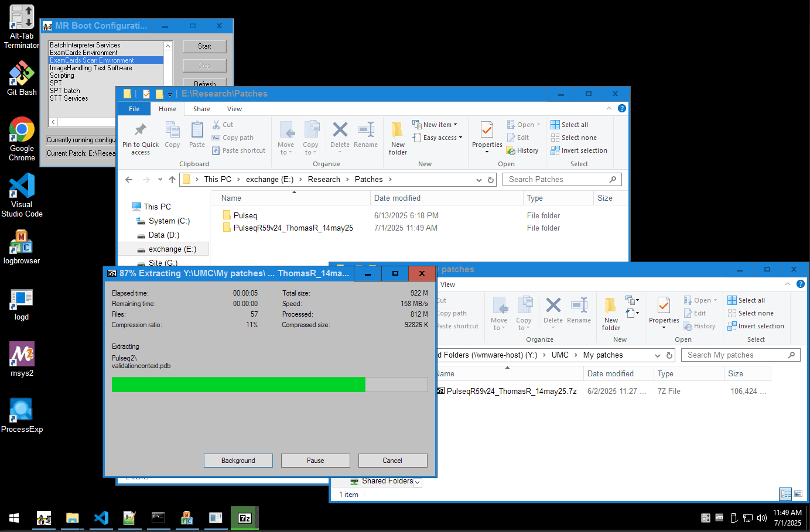Viewport: 810px width, 532px height.
Task: Open ProcessExp desktop shortcut
Action: click(22, 416)
